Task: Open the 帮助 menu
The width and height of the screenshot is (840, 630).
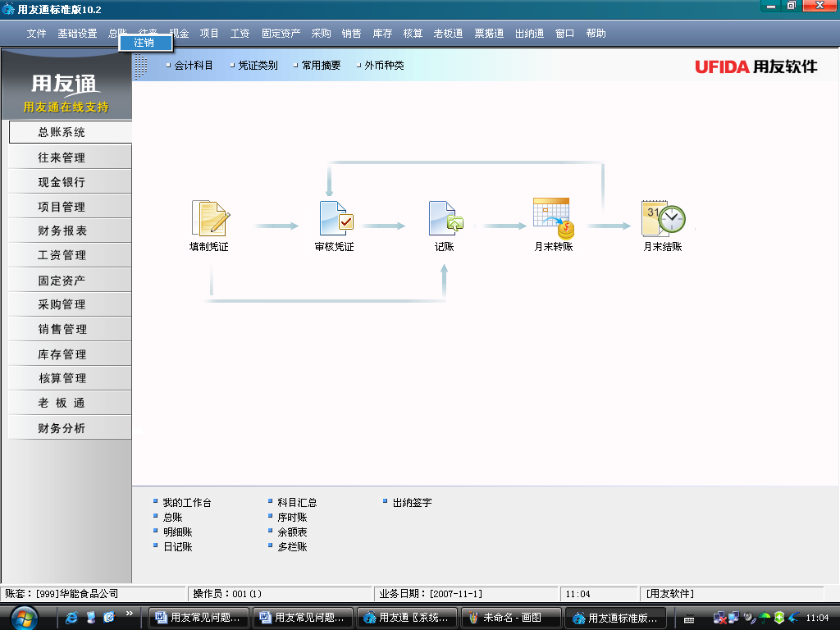Action: click(596, 33)
